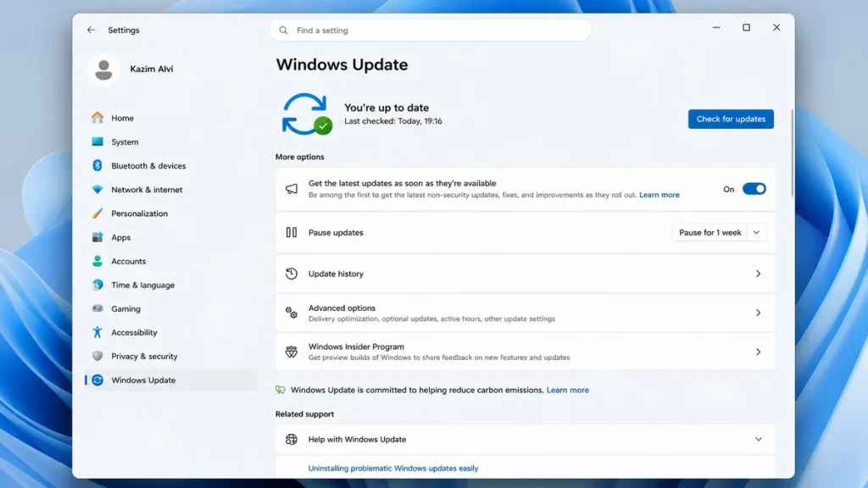Open Windows Insider Program via its chevron
The image size is (868, 488).
point(759,352)
